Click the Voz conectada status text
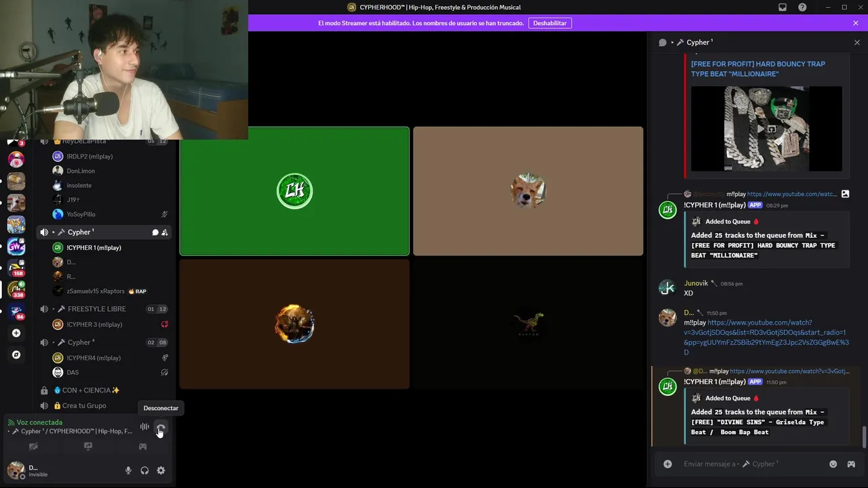The image size is (868, 488). [x=39, y=422]
